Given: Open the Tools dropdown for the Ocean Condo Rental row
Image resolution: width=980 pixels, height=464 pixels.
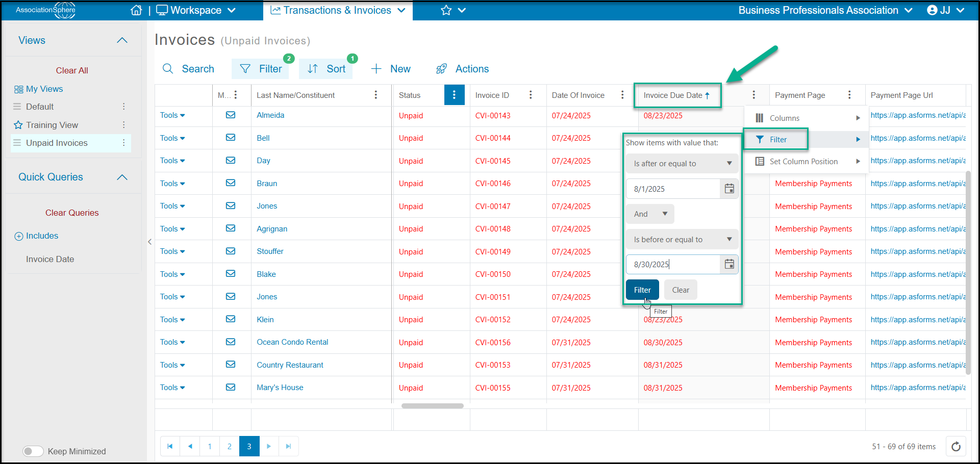Looking at the screenshot, I should tap(172, 342).
